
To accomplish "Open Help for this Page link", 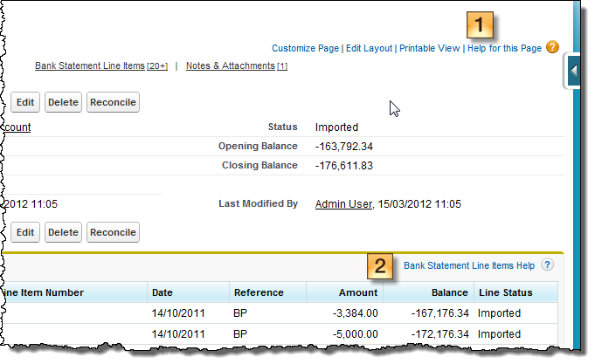I will (x=504, y=49).
